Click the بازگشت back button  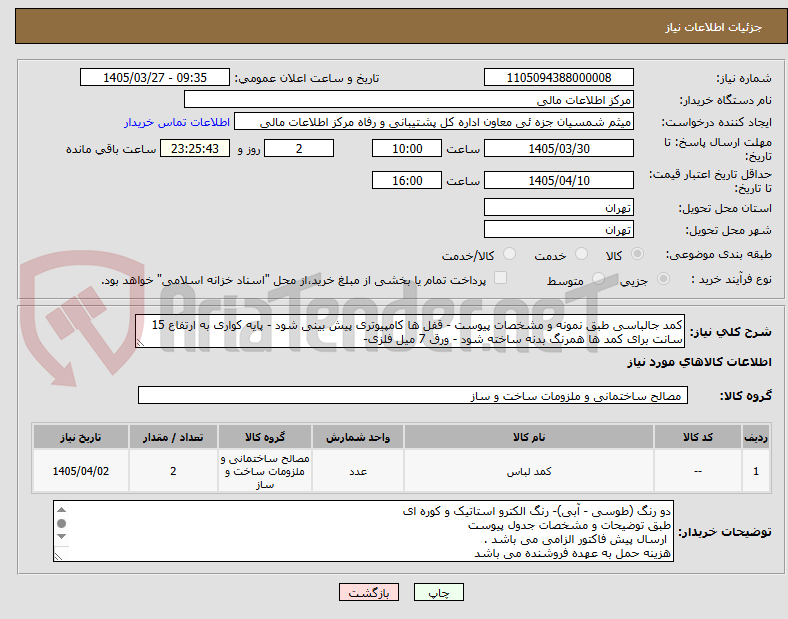(369, 592)
